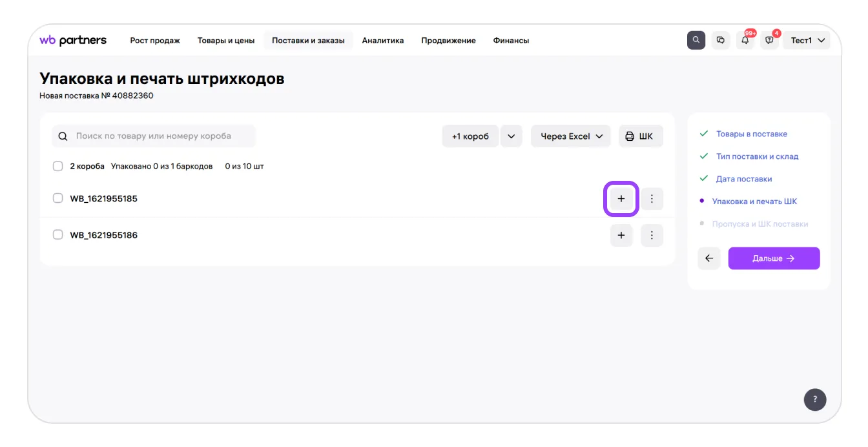Click the +1 короб button
The height and width of the screenshot is (447, 868).
[470, 136]
